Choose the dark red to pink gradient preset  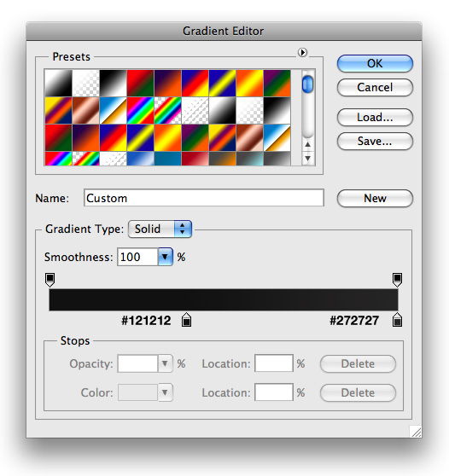click(195, 159)
